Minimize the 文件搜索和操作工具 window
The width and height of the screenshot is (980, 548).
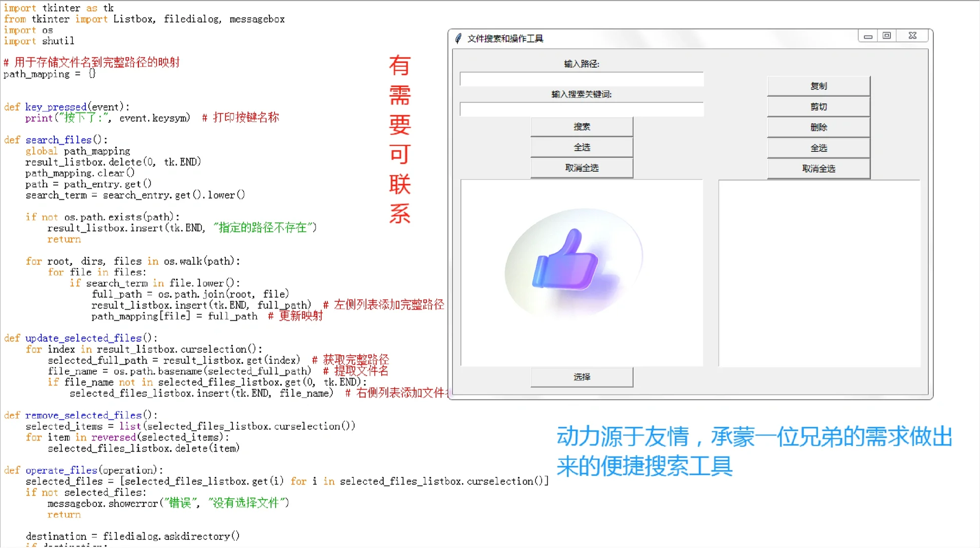click(x=868, y=36)
